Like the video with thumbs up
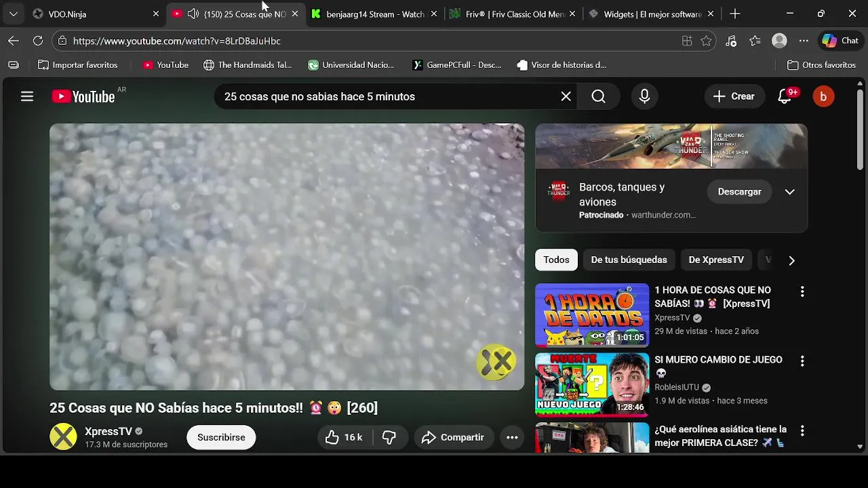Image resolution: width=868 pixels, height=488 pixels. coord(344,437)
